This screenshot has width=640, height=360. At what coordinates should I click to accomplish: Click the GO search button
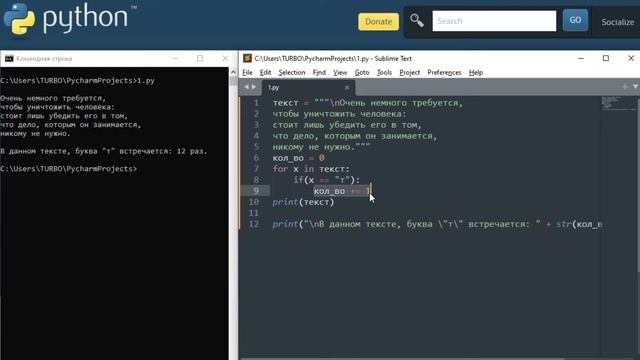coord(575,20)
